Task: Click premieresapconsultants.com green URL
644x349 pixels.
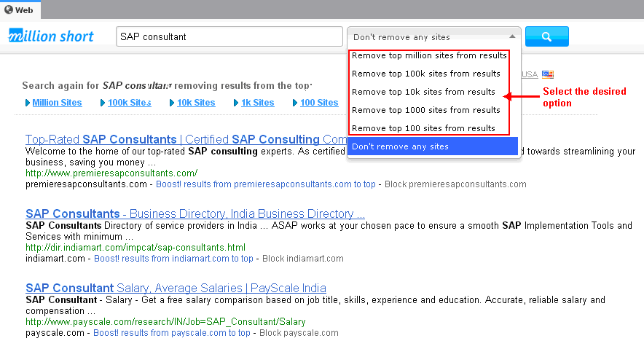Action: click(x=111, y=173)
